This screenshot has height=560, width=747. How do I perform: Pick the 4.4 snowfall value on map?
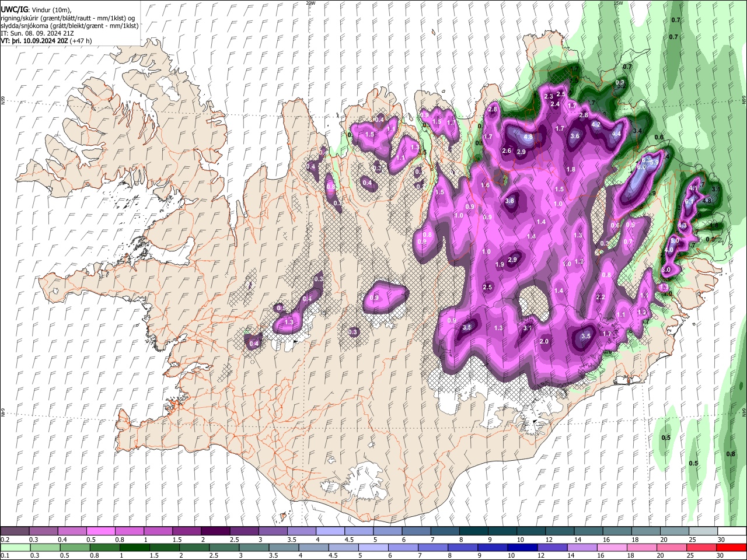(616, 134)
